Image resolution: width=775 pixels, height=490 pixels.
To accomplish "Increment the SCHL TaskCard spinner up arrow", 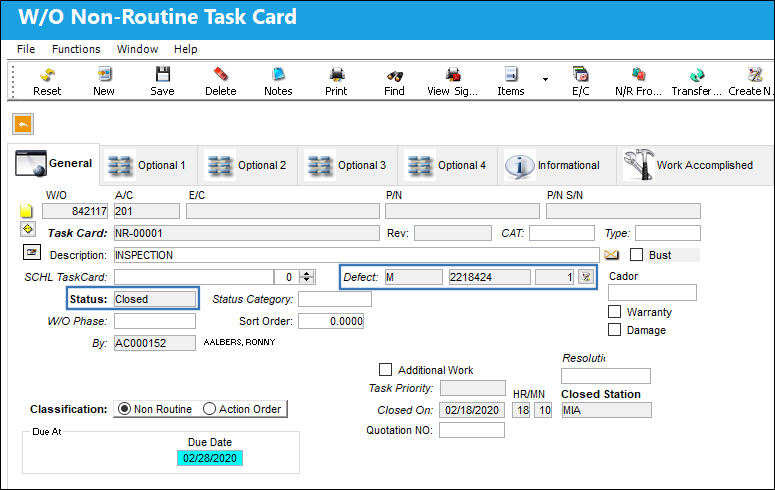I will pos(307,273).
